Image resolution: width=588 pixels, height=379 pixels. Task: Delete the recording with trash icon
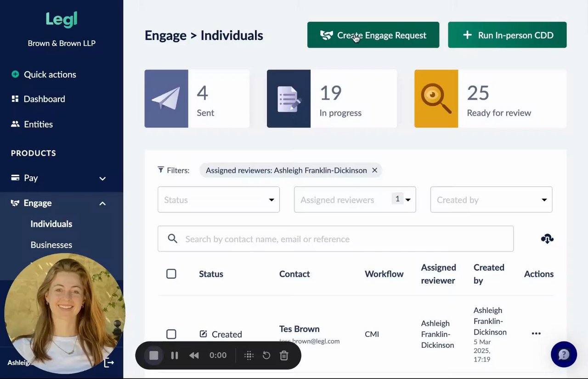click(x=284, y=355)
